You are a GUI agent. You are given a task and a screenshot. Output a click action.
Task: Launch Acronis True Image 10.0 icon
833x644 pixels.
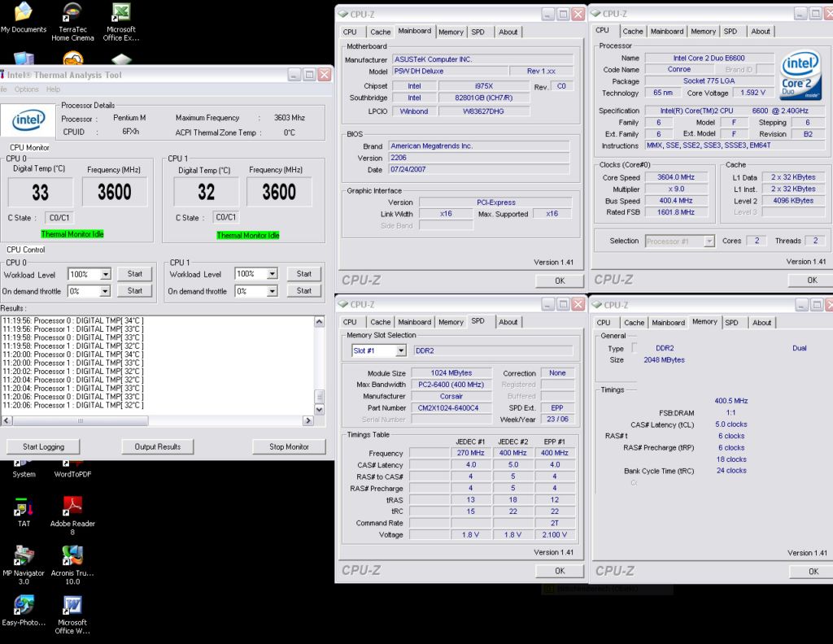[x=72, y=565]
